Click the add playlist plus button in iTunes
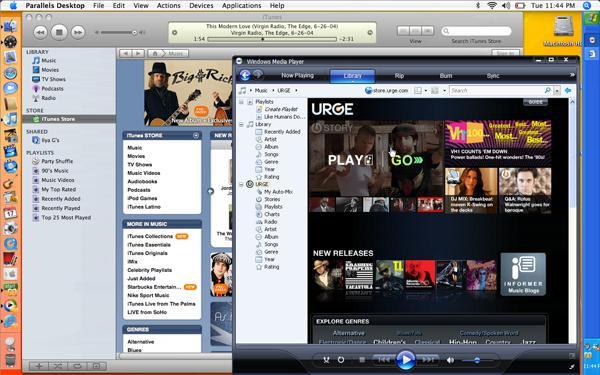The width and height of the screenshot is (600, 375). (x=39, y=366)
